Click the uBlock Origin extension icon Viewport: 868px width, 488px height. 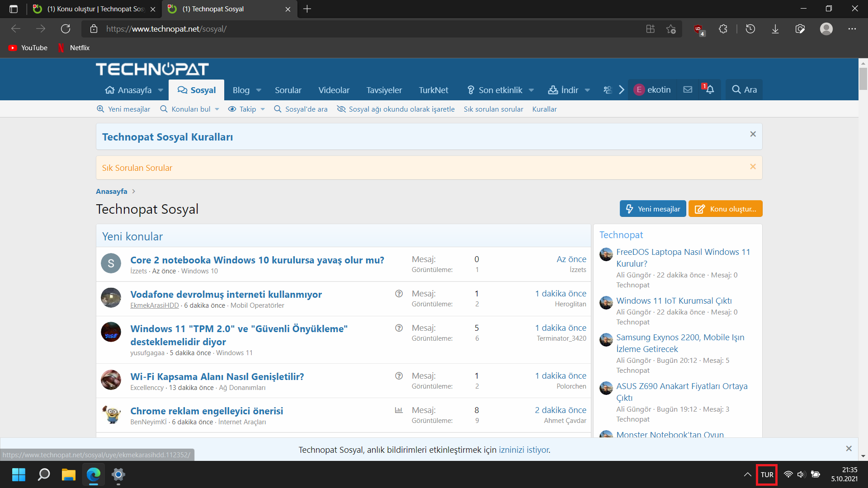(x=698, y=29)
